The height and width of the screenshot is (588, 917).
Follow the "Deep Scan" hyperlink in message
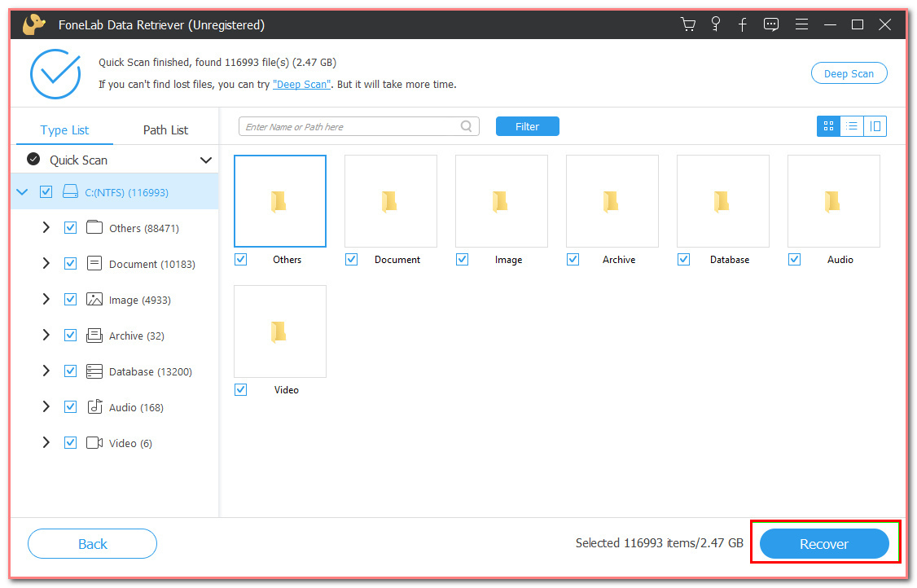point(302,84)
